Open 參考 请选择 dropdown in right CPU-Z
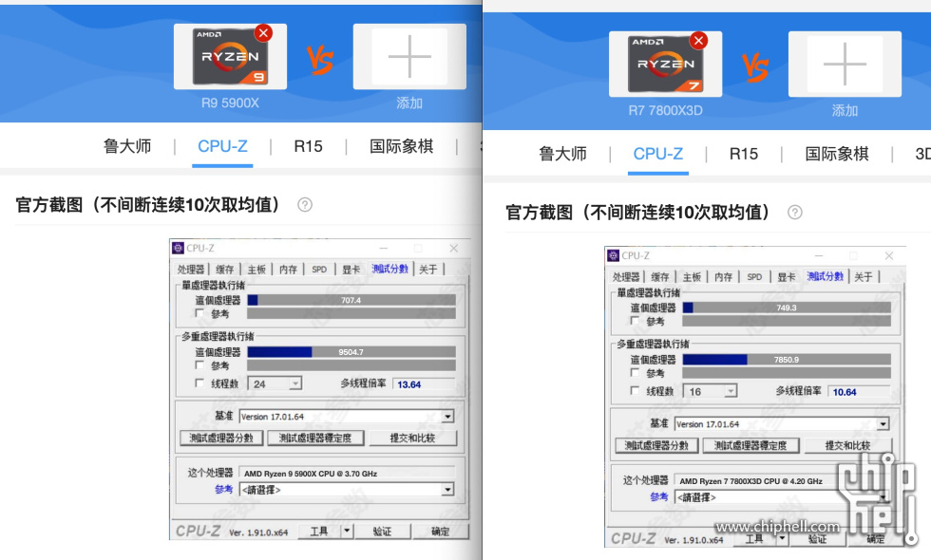931x560 pixels. (782, 497)
